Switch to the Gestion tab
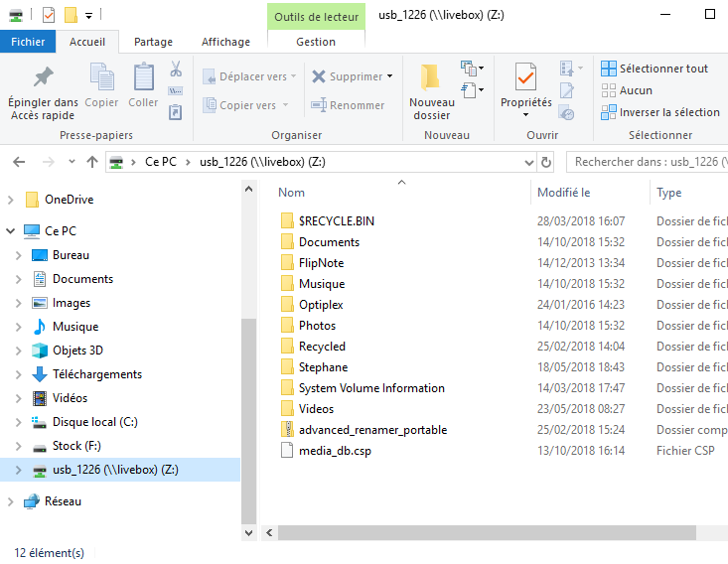728x564 pixels. coord(316,42)
